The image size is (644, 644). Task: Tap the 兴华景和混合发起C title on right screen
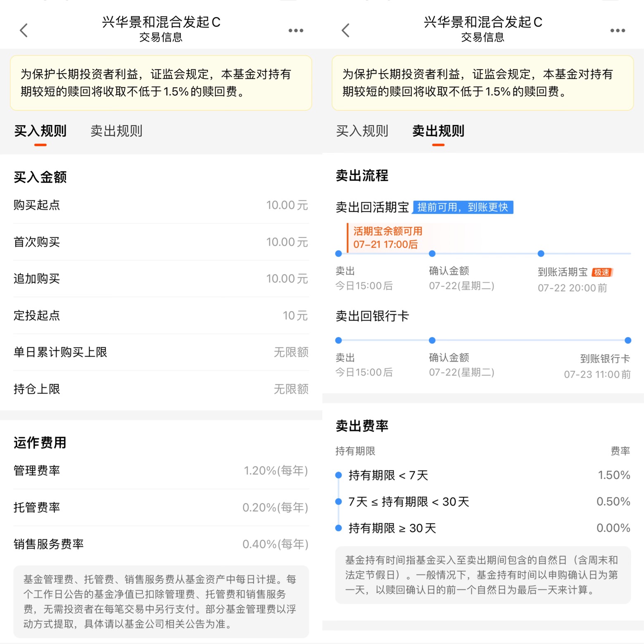coord(483,22)
